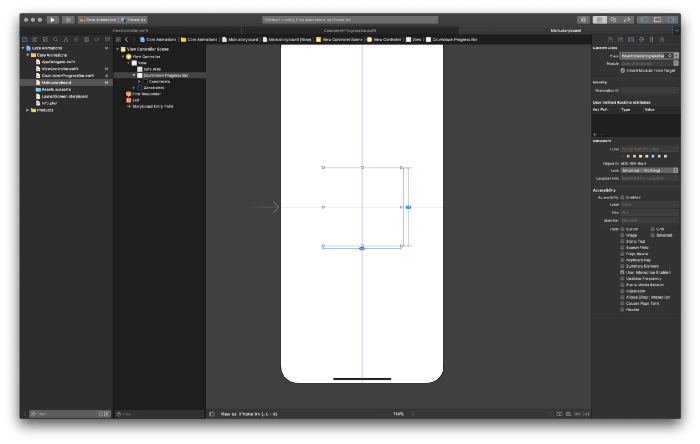The width and height of the screenshot is (700, 444).
Task: Switch to the Standard editor layout
Action: (x=601, y=19)
